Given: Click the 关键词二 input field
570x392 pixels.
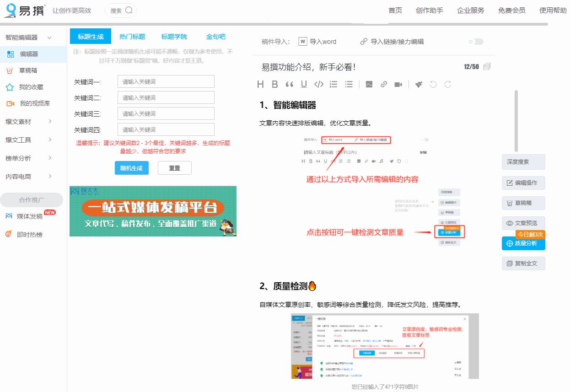Looking at the screenshot, I should (166, 97).
